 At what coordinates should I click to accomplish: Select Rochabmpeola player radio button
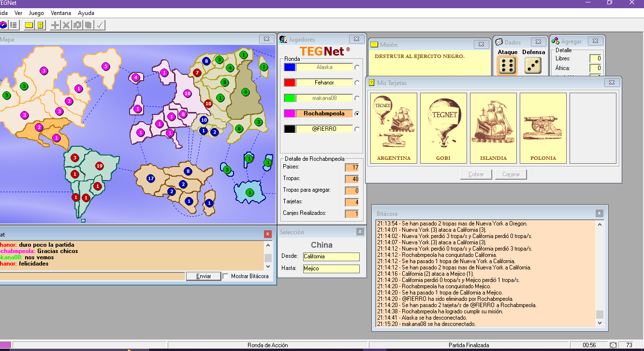click(357, 114)
